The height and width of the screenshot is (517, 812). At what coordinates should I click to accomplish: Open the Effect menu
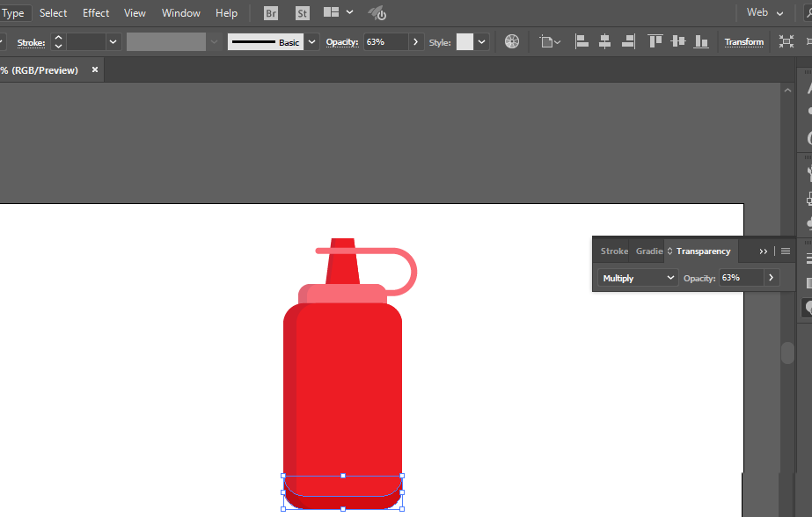[x=96, y=13]
